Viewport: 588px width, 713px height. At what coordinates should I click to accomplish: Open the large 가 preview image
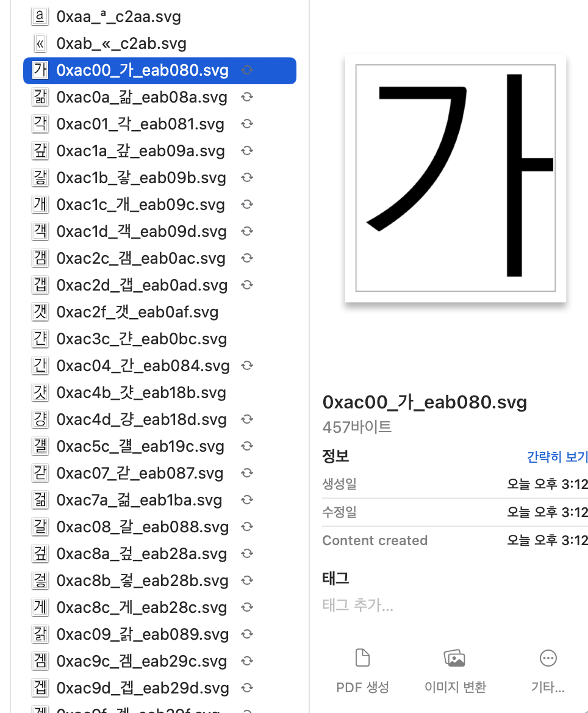click(454, 178)
